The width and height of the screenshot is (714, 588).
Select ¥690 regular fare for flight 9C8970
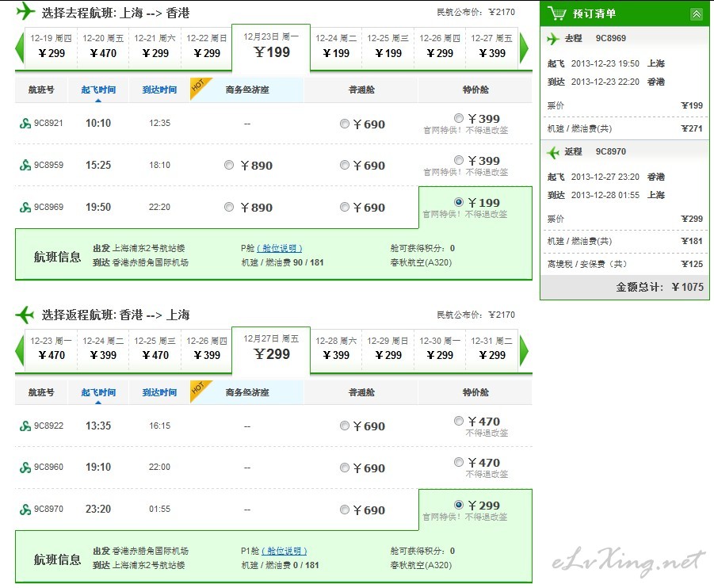pos(345,510)
